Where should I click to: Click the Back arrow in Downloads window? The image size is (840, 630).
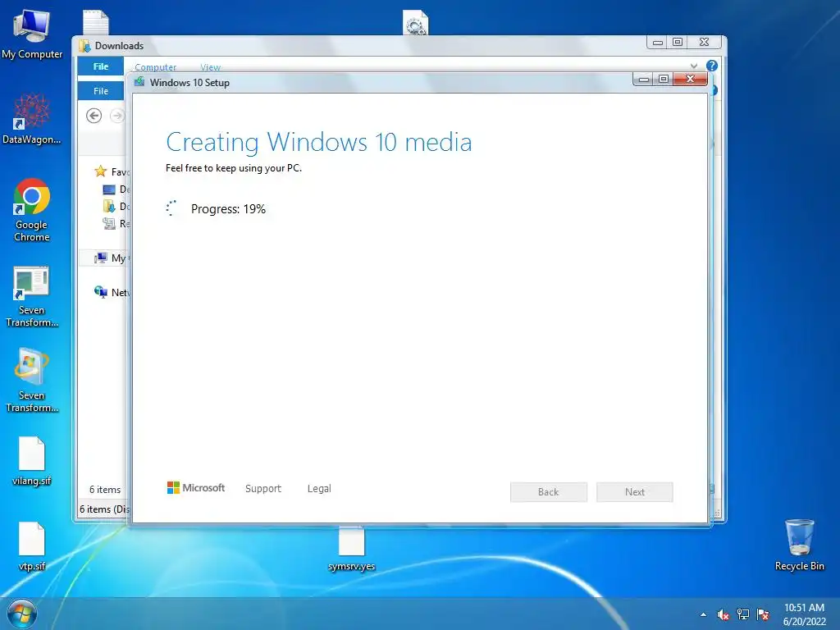coord(94,116)
